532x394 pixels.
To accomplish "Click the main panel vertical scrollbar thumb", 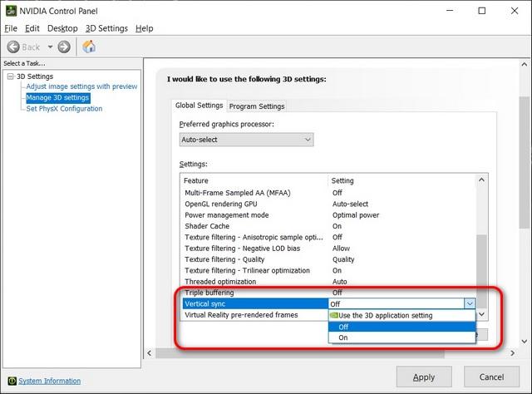I will [525, 162].
